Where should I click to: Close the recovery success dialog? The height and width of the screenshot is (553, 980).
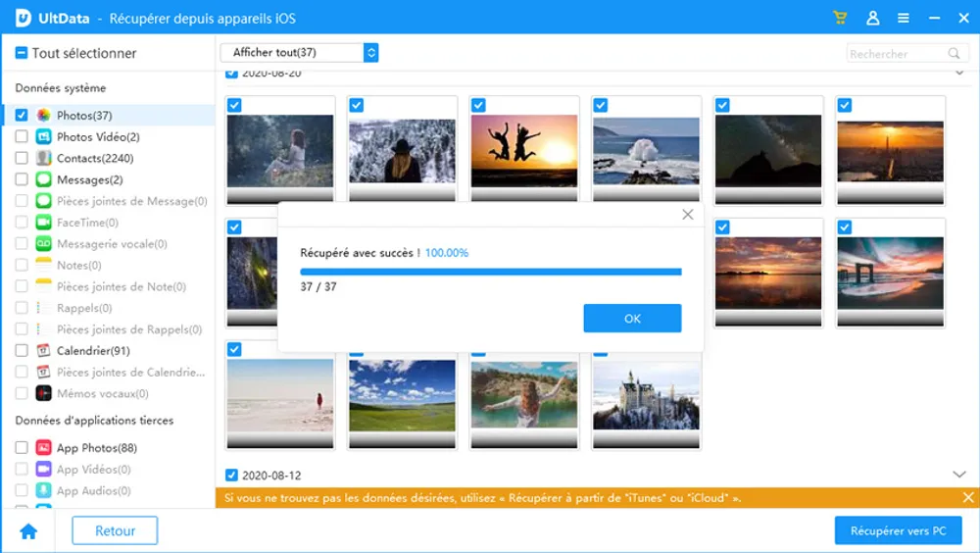[687, 215]
